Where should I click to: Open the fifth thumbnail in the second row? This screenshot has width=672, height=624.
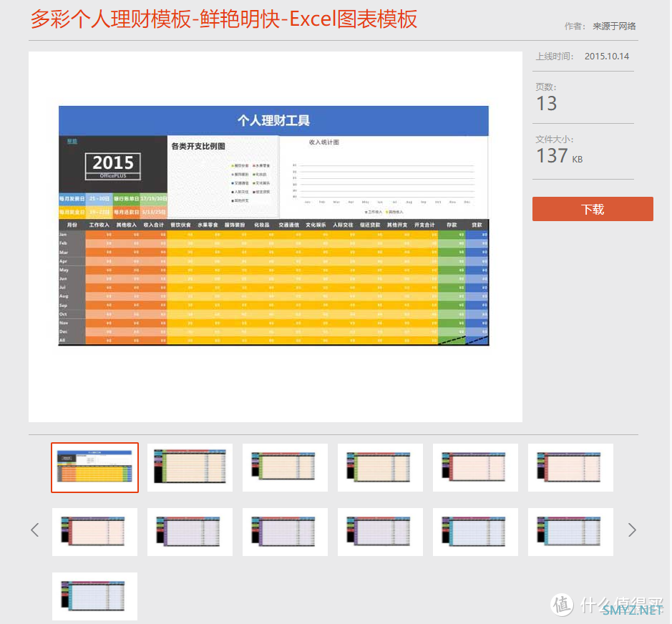click(x=475, y=532)
